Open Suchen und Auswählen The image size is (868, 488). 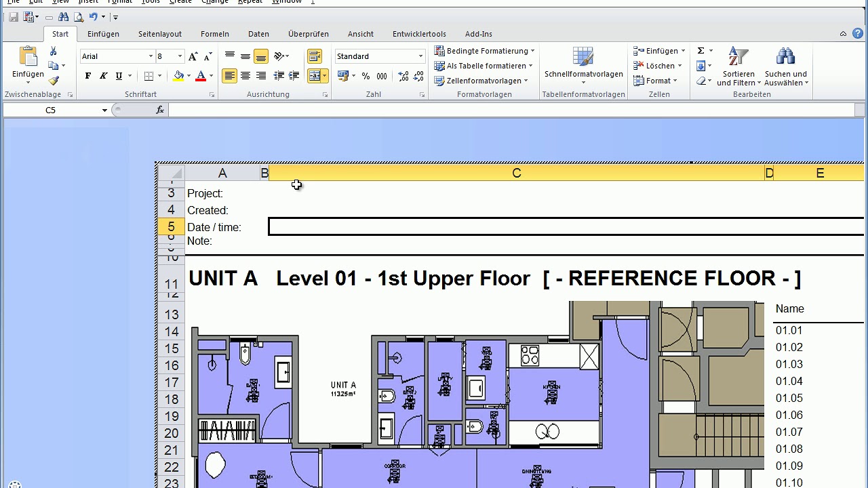coord(785,67)
